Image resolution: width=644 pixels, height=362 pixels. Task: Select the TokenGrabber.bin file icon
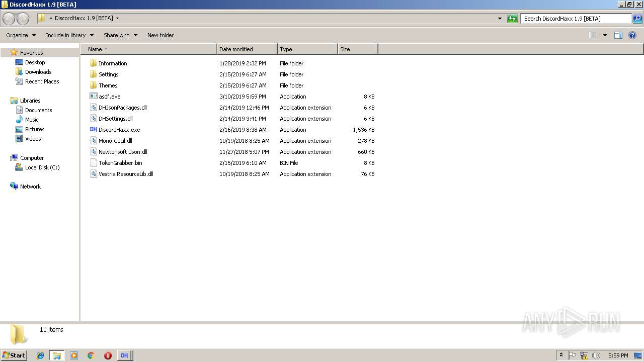(x=93, y=163)
